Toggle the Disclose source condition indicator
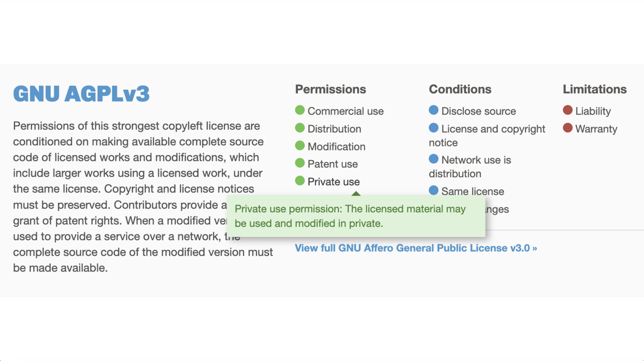The image size is (644, 361). click(x=433, y=110)
